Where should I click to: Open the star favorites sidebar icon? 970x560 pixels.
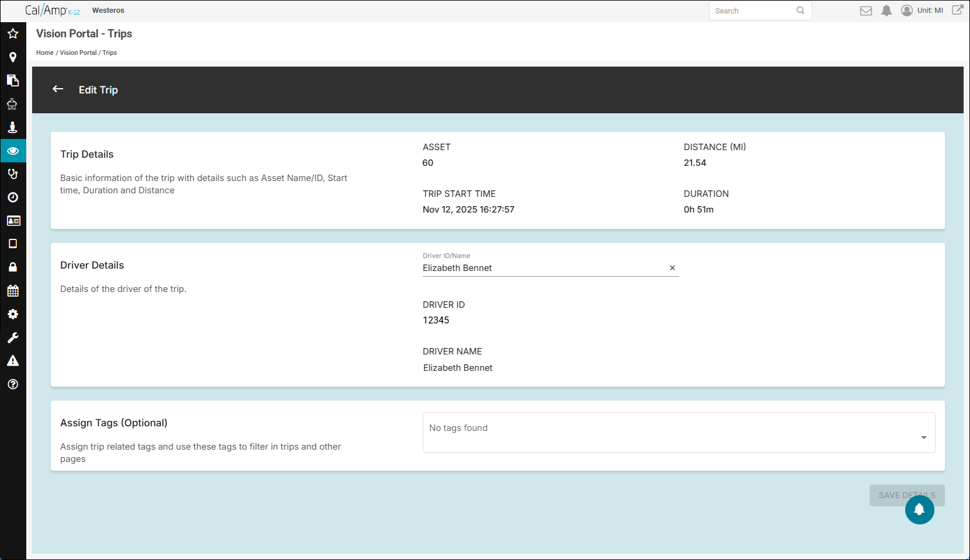click(x=13, y=34)
